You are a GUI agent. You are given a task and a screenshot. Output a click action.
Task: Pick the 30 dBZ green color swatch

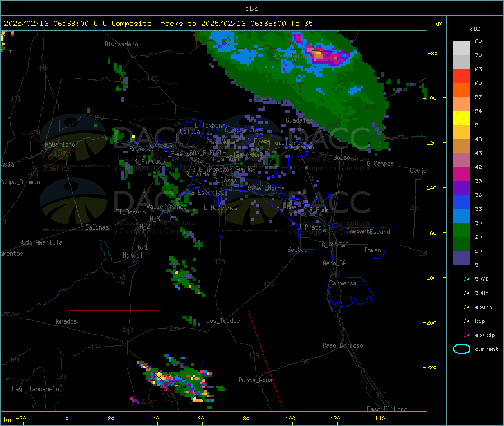[461, 230]
